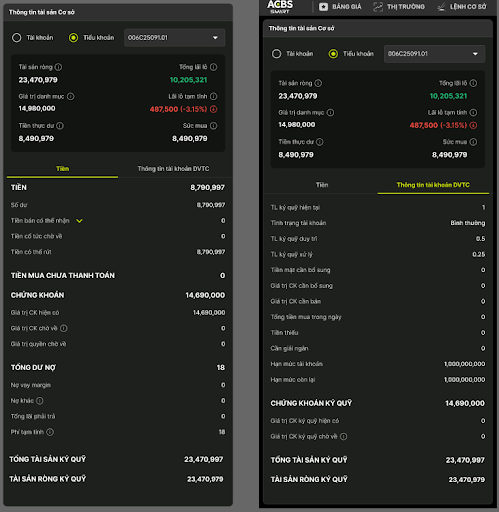Select Tài khoản radio button in right panel

pyautogui.click(x=277, y=54)
